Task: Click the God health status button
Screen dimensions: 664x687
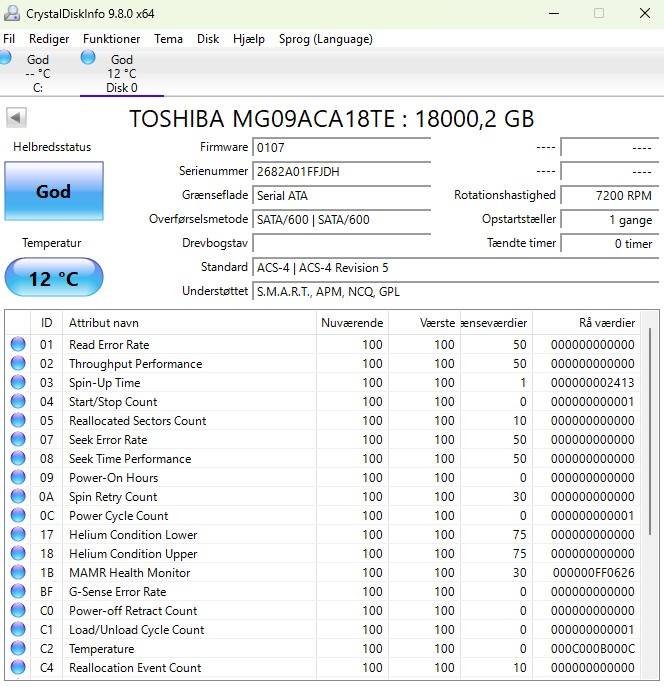Action: (x=53, y=191)
